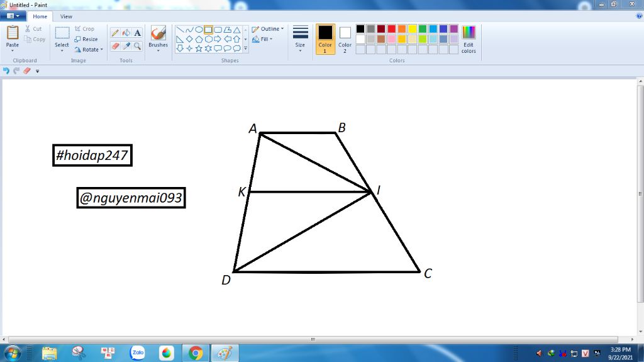Open the Paint file menu button

[x=13, y=16]
